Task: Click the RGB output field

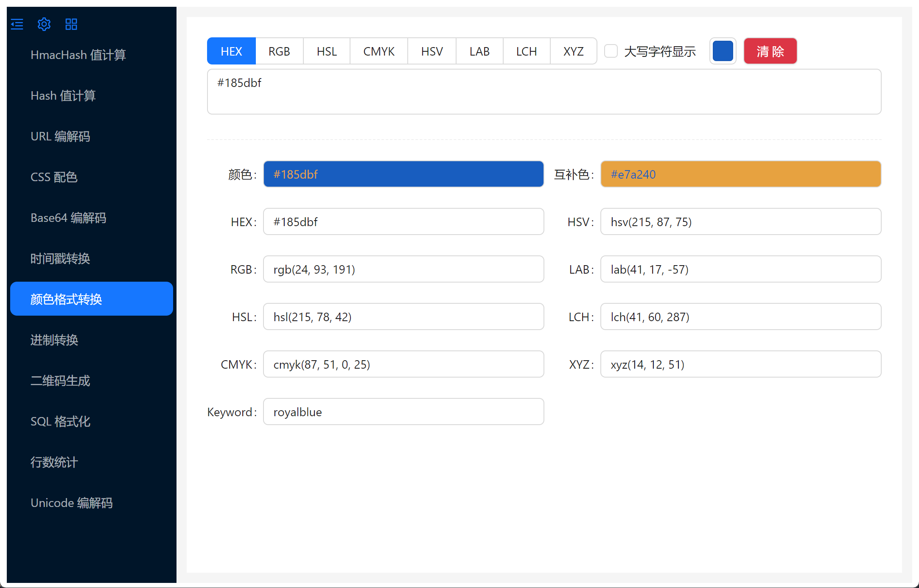Action: point(403,269)
